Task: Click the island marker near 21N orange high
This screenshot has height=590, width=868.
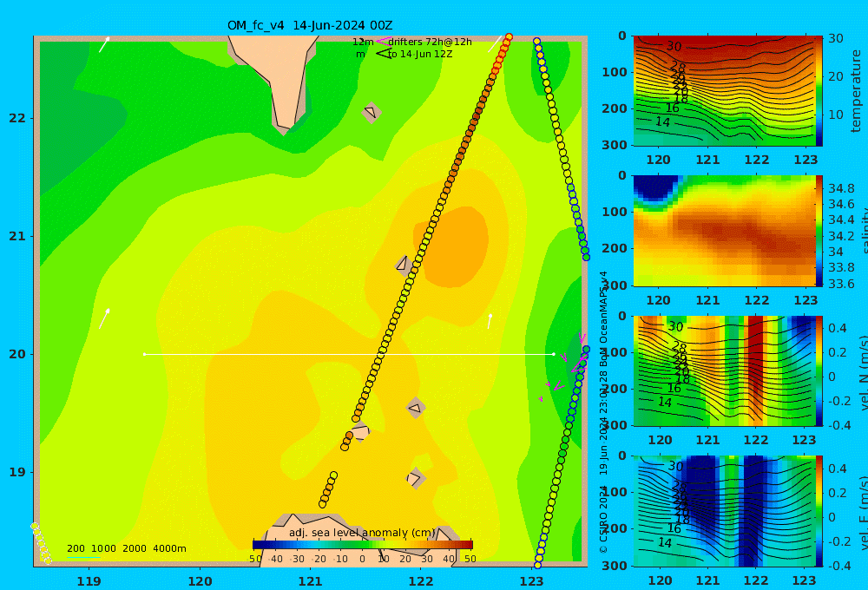Action: pos(403,265)
